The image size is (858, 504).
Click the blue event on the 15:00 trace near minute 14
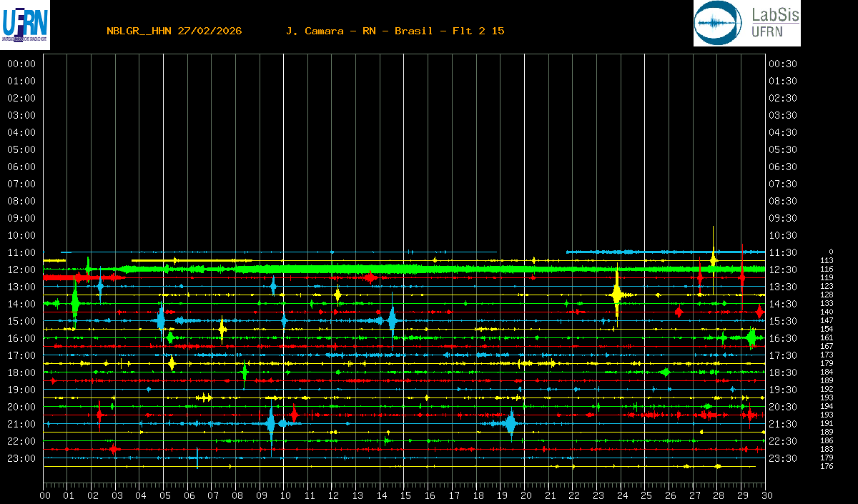point(392,320)
